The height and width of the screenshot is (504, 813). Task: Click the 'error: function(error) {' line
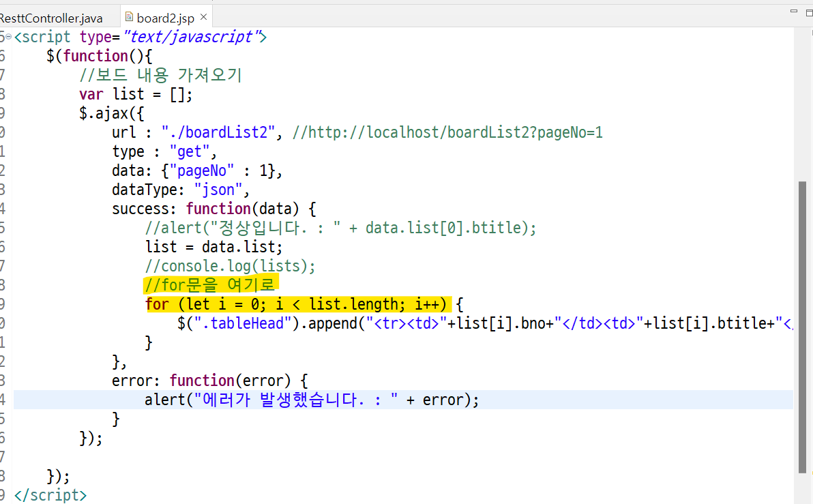pyautogui.click(x=210, y=381)
